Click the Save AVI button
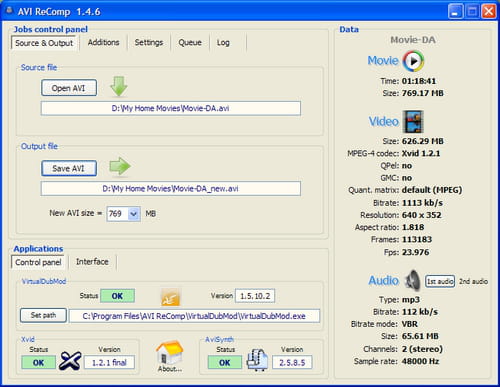500x387 pixels. 69,168
